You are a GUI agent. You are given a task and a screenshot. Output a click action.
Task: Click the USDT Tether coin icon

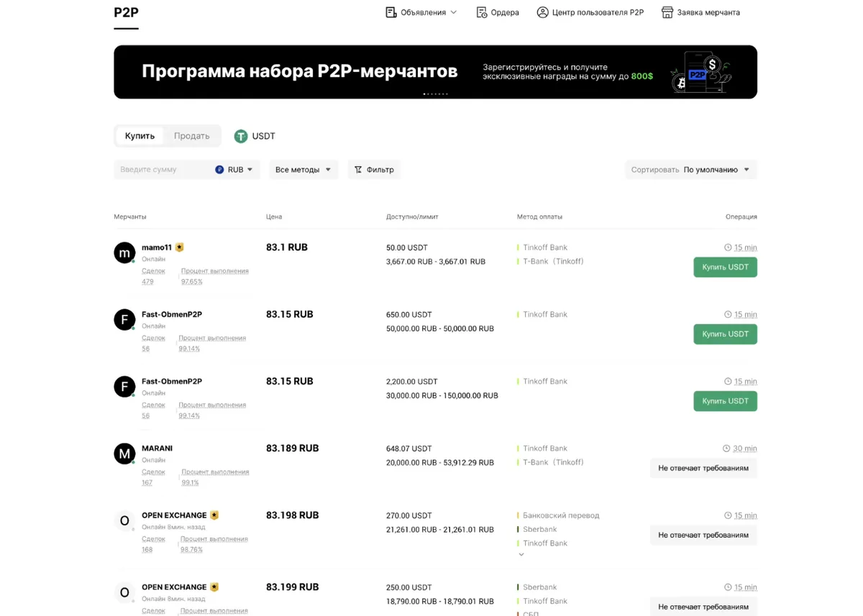point(239,136)
